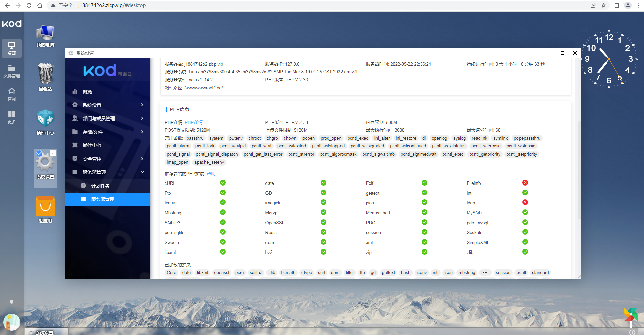The image size is (644, 335).
Task: Collapse the 服务器管理 sidebar section
Action: click(107, 172)
